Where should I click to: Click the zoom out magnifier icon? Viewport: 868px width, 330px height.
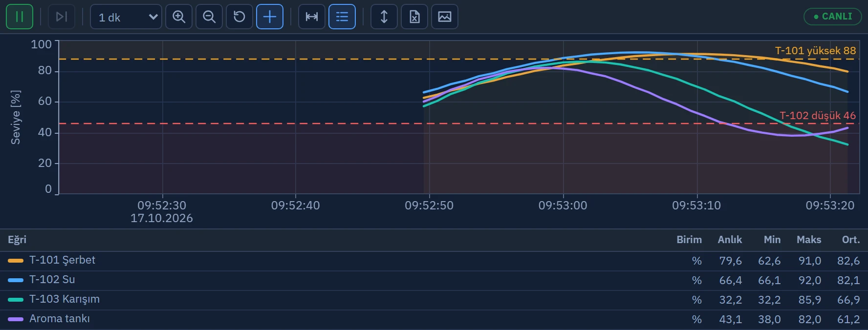pyautogui.click(x=209, y=17)
